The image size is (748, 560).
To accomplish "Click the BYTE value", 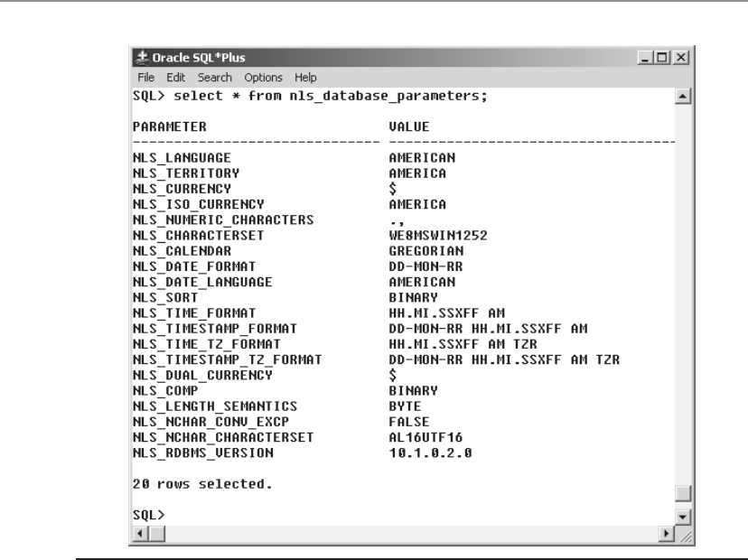I will pyautogui.click(x=405, y=406).
